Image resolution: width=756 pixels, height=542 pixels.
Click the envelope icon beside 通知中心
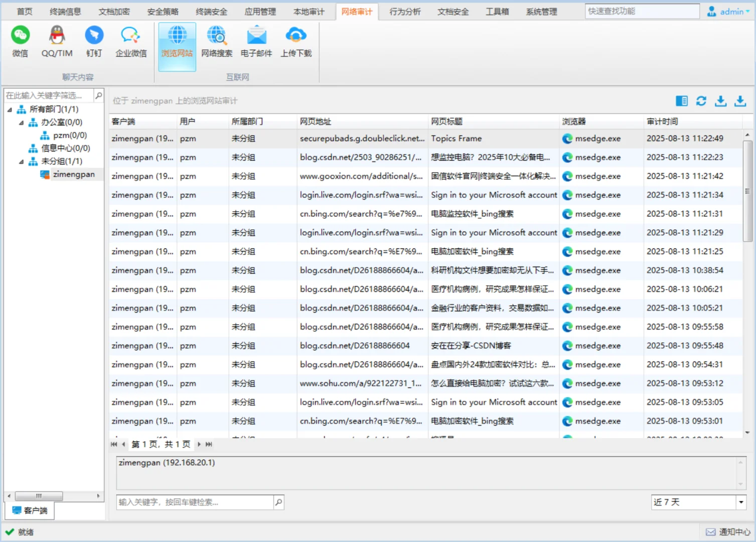(x=710, y=532)
